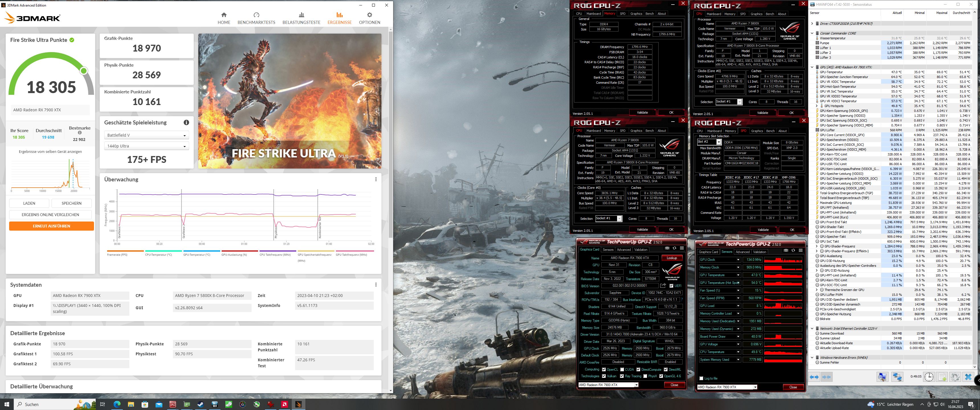The height and width of the screenshot is (410, 980).
Task: Click Lookup button in GPU-Z
Action: pos(671,258)
